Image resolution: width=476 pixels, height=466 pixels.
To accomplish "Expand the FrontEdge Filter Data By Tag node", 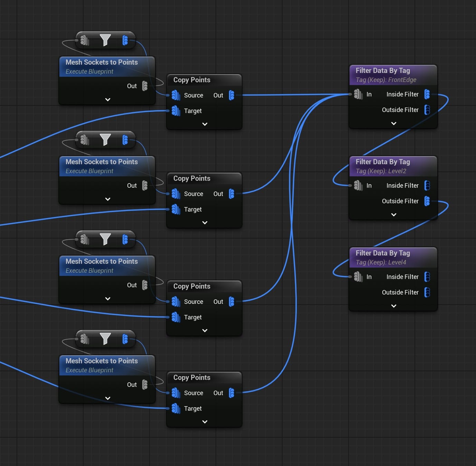I will point(393,123).
